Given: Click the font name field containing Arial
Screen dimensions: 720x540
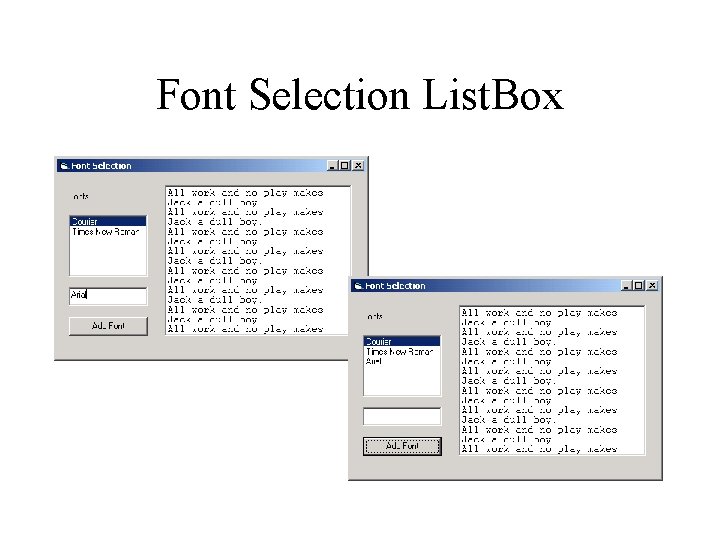Looking at the screenshot, I should (108, 296).
